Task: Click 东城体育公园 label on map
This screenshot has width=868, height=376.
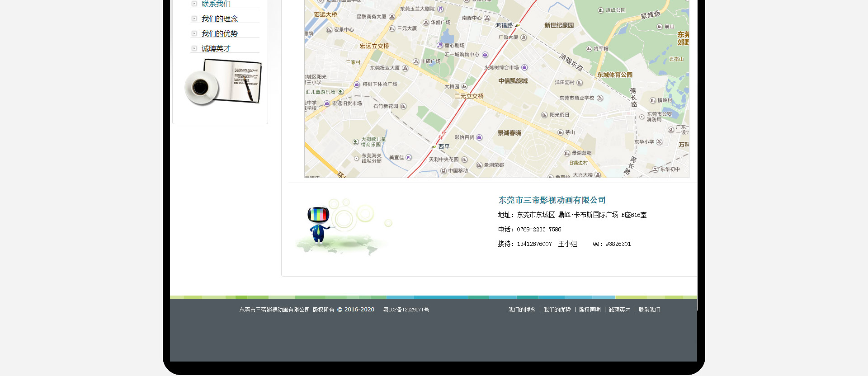Action: click(x=615, y=75)
